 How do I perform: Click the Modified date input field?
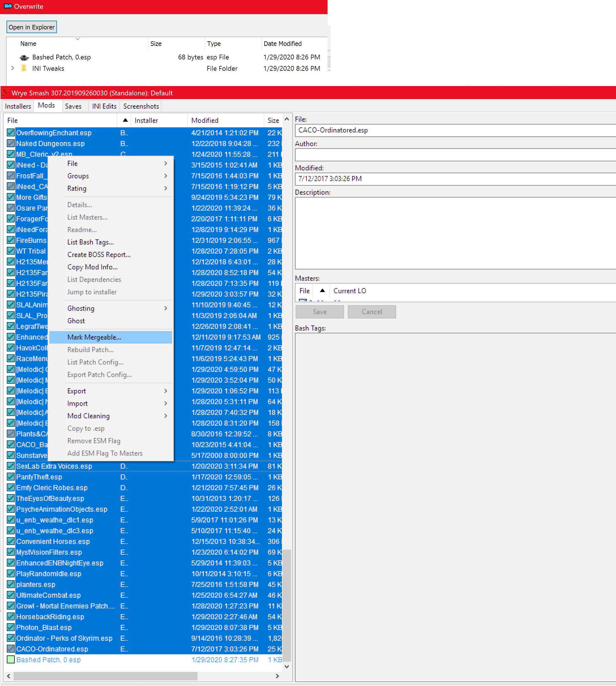[x=455, y=179]
